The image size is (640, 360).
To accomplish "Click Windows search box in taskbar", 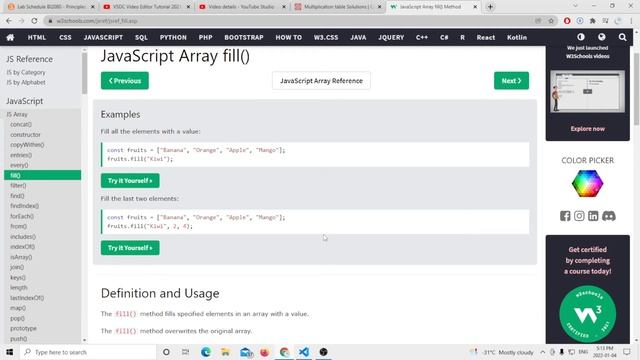I will coord(88,352).
